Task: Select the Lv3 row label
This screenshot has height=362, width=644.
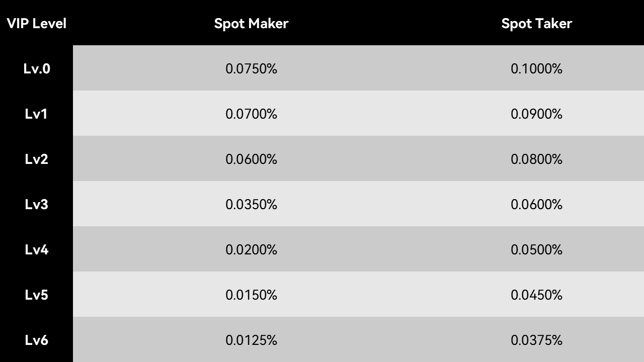Action: tap(36, 204)
